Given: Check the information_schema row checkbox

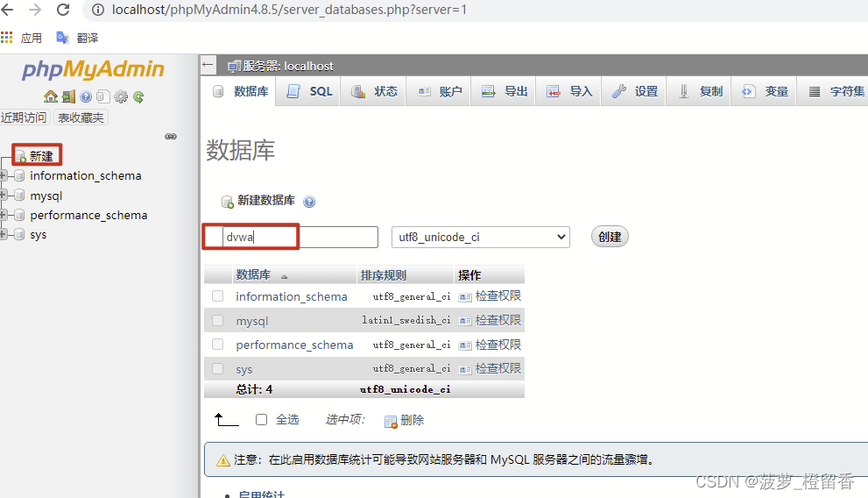Looking at the screenshot, I should coord(217,296).
